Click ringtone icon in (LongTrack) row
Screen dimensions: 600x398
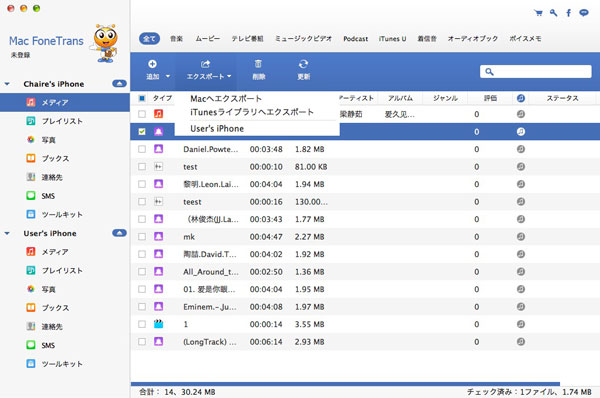[x=520, y=341]
